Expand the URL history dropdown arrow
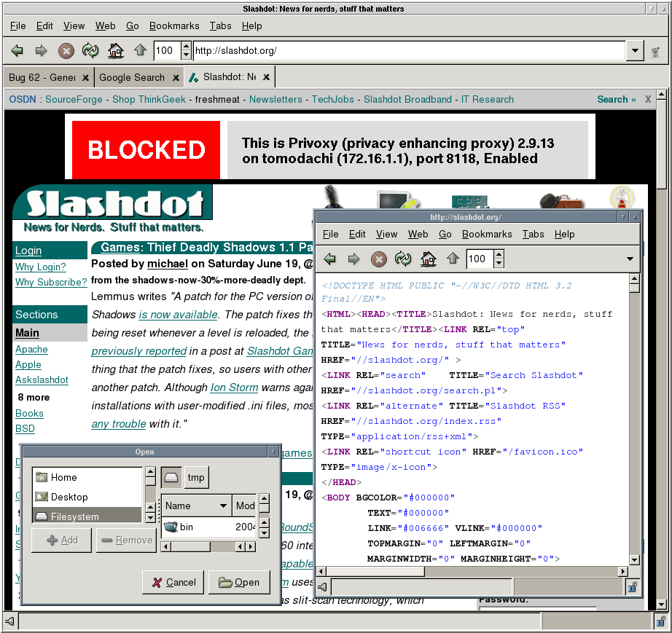672x633 pixels. pyautogui.click(x=635, y=51)
